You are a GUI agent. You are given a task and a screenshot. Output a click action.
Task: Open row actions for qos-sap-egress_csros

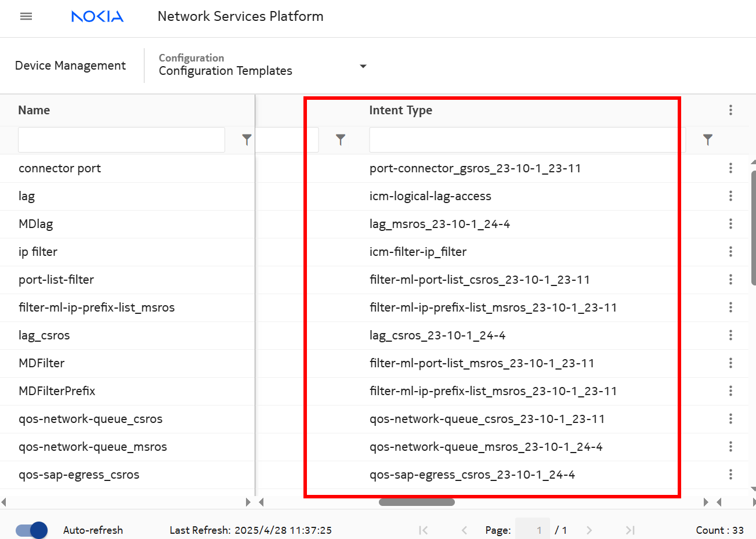point(730,475)
